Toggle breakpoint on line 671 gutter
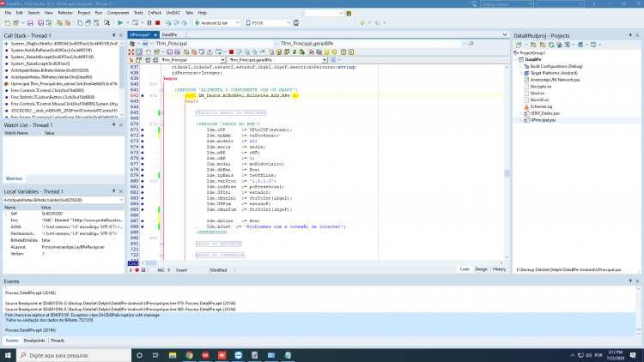 point(143,130)
